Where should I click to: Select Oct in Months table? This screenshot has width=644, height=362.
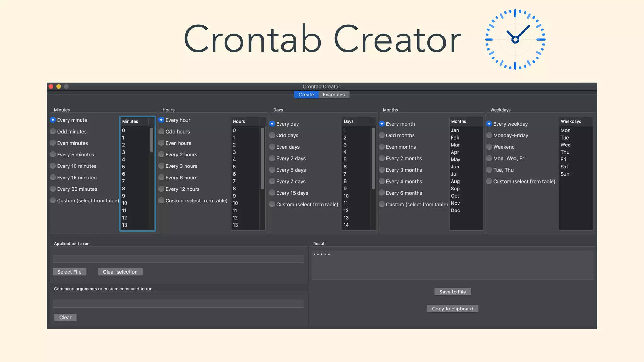point(466,196)
